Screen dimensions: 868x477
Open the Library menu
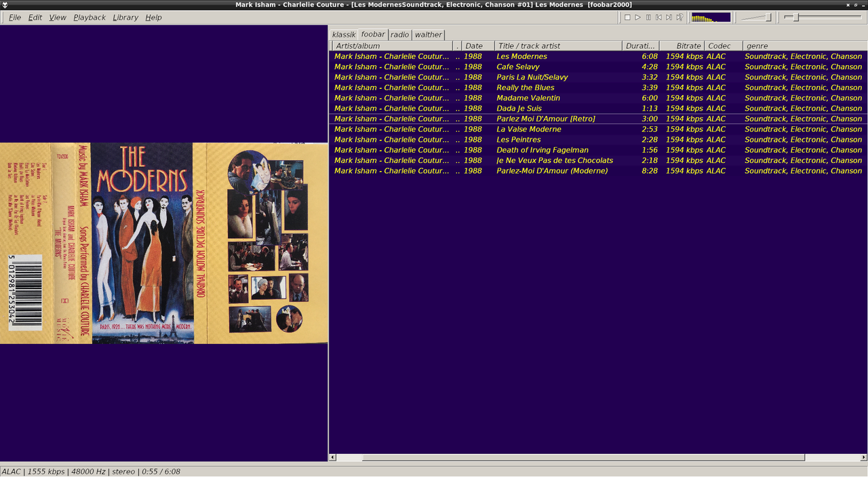[x=125, y=17]
